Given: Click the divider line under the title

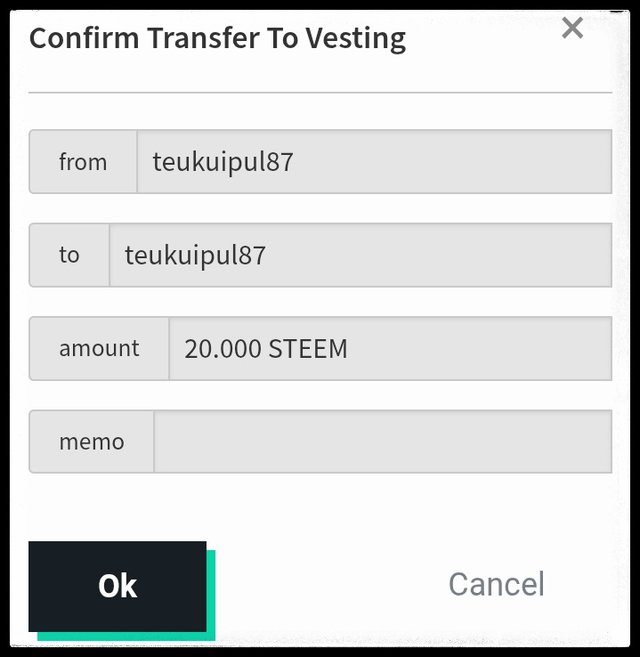Looking at the screenshot, I should point(320,92).
